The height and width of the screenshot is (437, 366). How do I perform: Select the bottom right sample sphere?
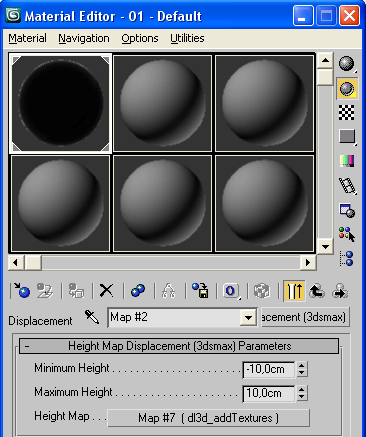pos(264,203)
